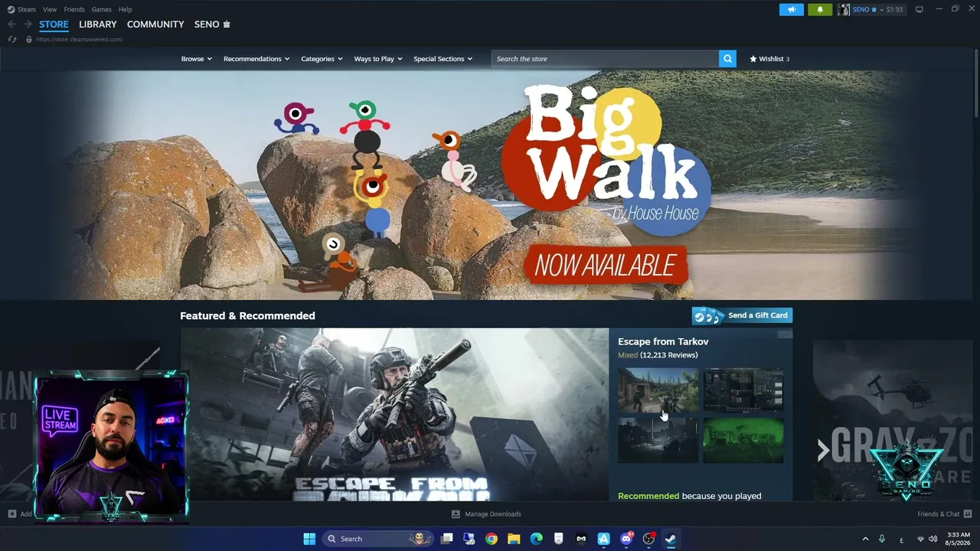Open the Windows Start menu
This screenshot has width=980, height=551.
tap(309, 539)
